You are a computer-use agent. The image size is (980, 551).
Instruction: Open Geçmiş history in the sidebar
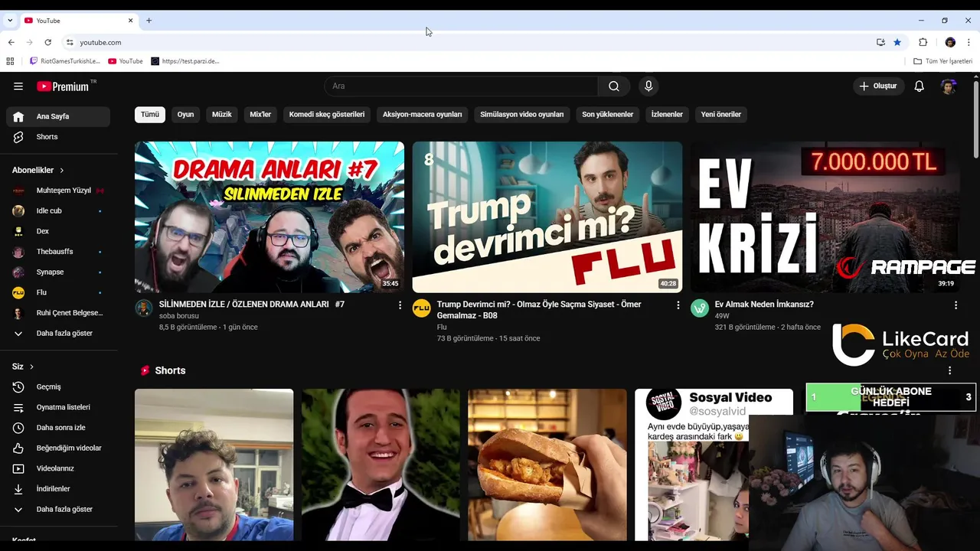click(58, 387)
